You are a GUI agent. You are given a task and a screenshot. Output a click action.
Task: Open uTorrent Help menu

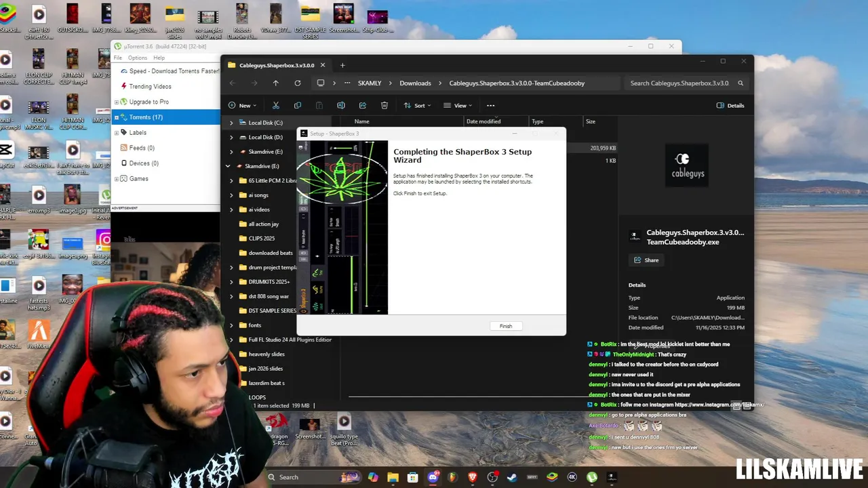click(x=159, y=58)
